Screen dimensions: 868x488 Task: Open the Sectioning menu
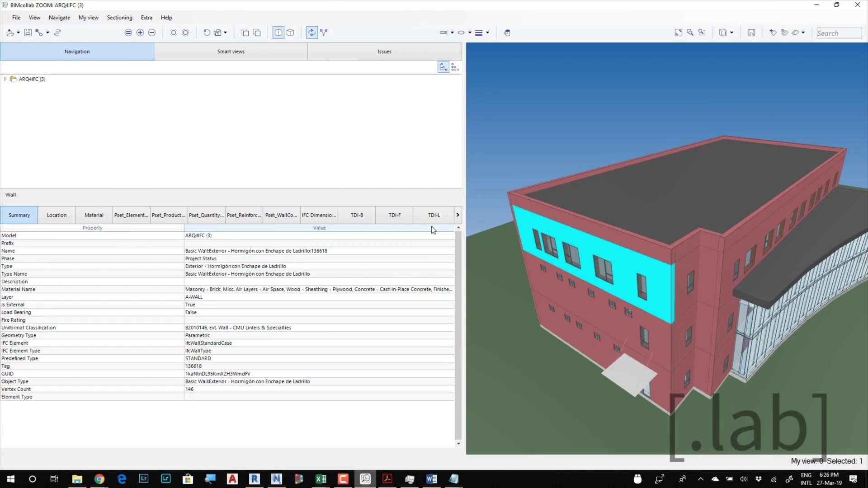click(119, 18)
